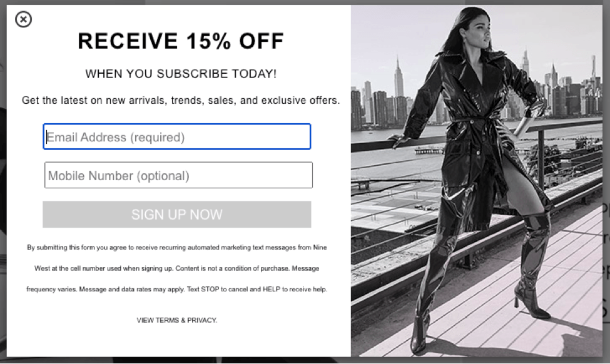Click the WHEN YOU SUBSCRIBE TODAY subheading

point(181,74)
